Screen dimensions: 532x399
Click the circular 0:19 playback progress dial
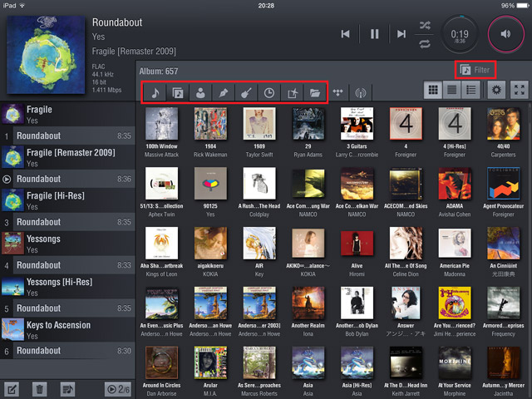coord(460,34)
